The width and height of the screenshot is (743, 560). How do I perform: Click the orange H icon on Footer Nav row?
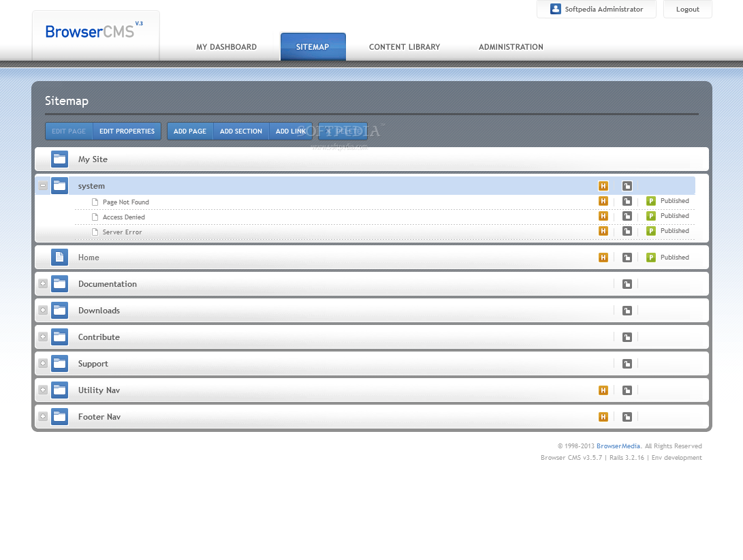pyautogui.click(x=603, y=417)
